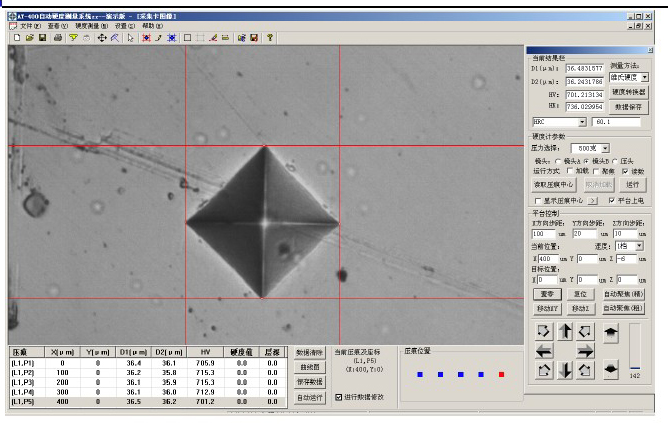
Task: Enable the 显示压痕中心 checkbox
Action: coord(537,200)
